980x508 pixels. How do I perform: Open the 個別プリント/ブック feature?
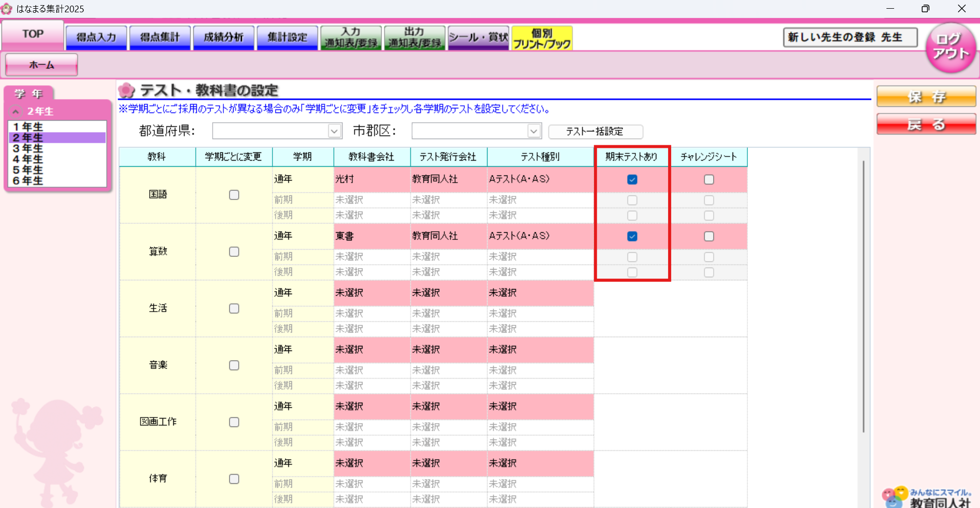coord(541,37)
